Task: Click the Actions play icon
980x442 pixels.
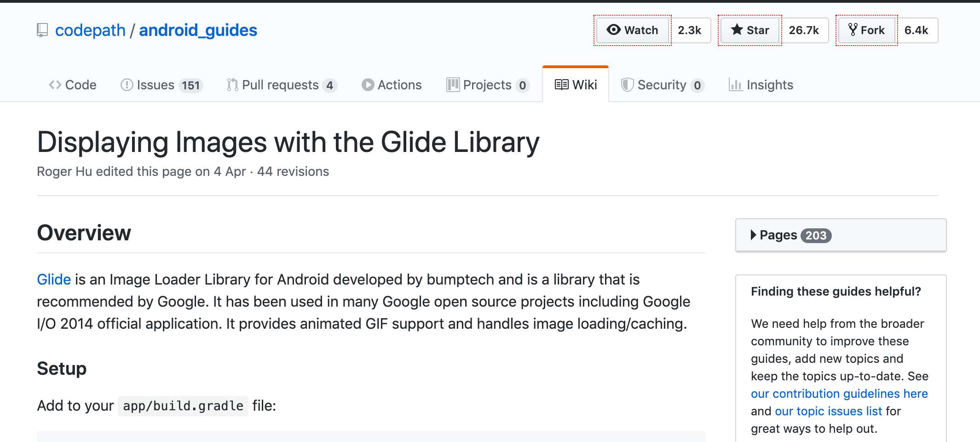Action: pyautogui.click(x=368, y=85)
